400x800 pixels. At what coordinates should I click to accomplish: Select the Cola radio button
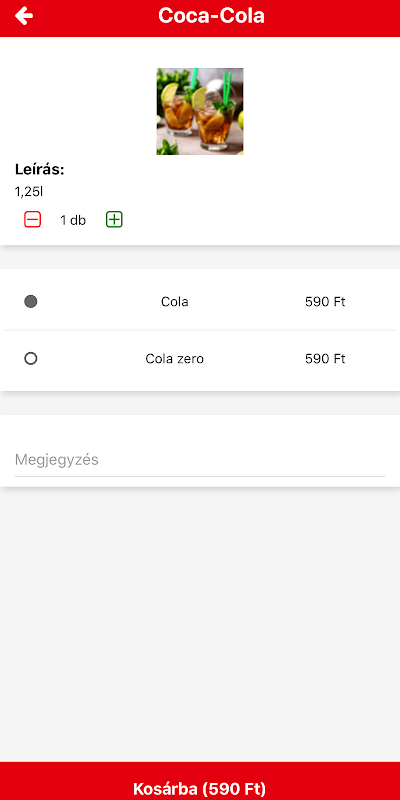[31, 302]
